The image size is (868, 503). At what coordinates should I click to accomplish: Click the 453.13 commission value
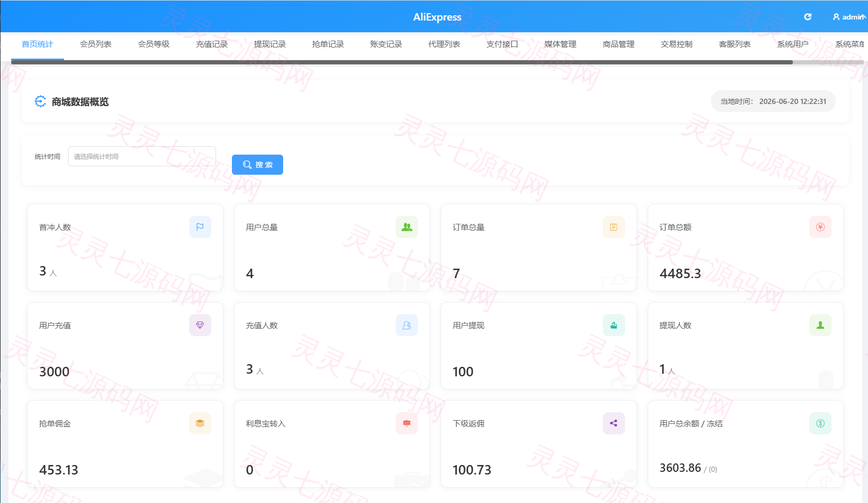pos(59,470)
